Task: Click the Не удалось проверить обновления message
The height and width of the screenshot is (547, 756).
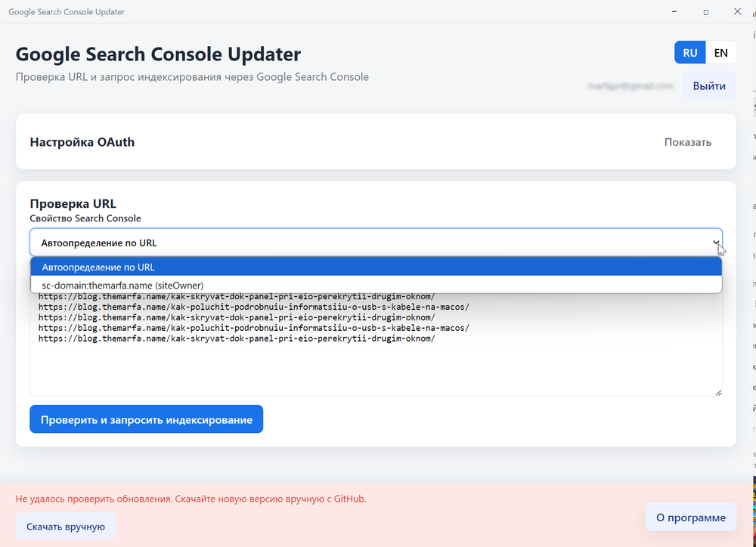Action: (191, 499)
